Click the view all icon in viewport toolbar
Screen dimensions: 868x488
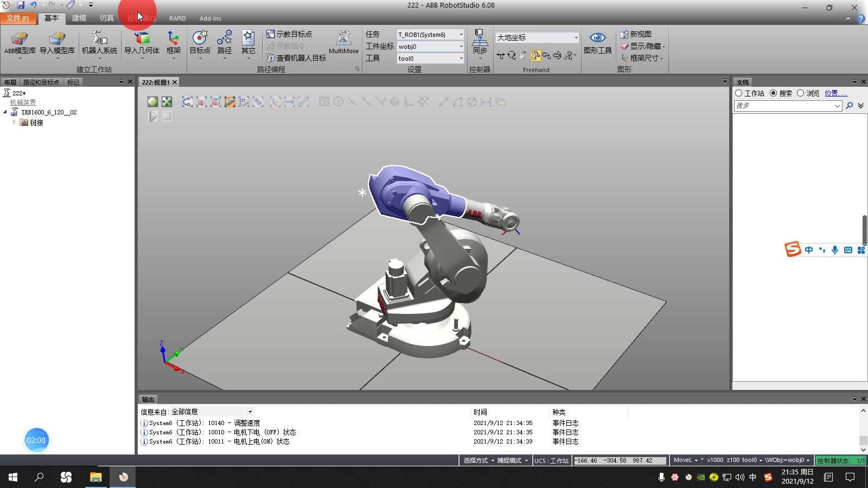click(x=153, y=102)
